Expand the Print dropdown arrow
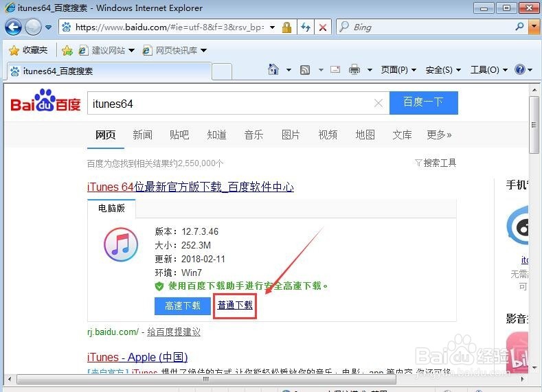This screenshot has height=392, width=542. click(x=370, y=70)
